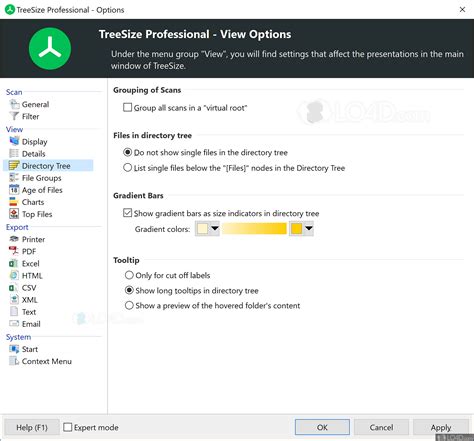Image resolution: width=474 pixels, height=441 pixels.
Task: Select the Age of Files calendar icon
Action: (x=14, y=190)
